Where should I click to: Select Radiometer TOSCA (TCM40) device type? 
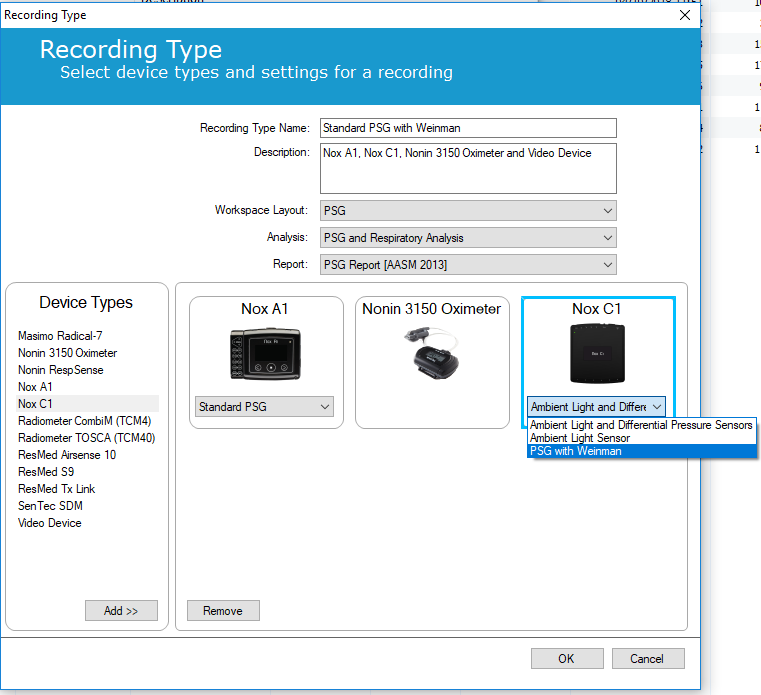(86, 438)
